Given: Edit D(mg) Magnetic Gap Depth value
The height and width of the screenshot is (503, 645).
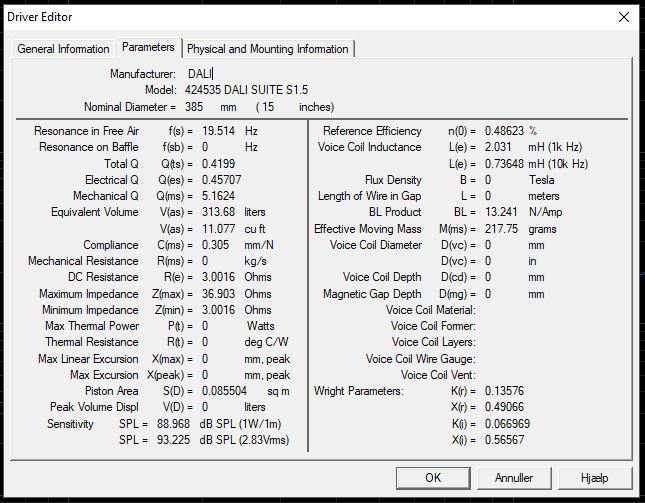Looking at the screenshot, I should 488,294.
